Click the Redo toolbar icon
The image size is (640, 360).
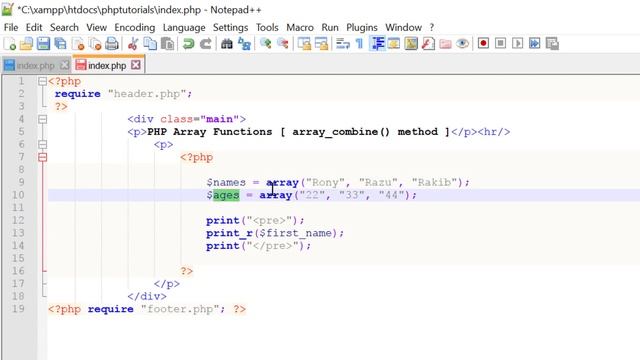click(205, 44)
